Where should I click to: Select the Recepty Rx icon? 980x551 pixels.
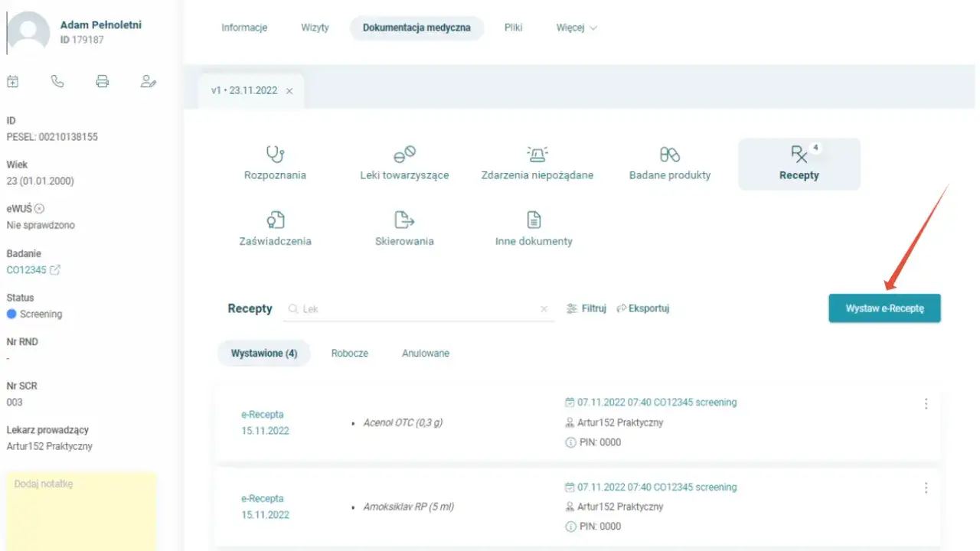(x=799, y=155)
